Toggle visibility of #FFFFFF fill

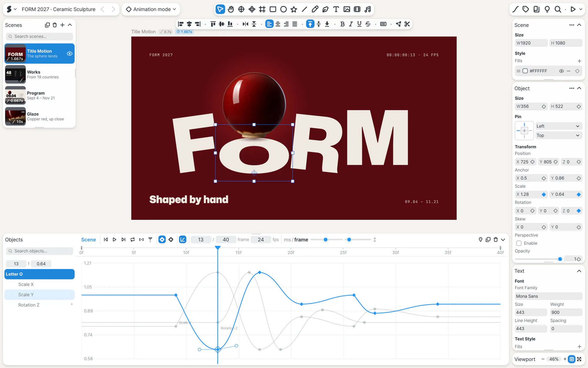[x=561, y=71]
